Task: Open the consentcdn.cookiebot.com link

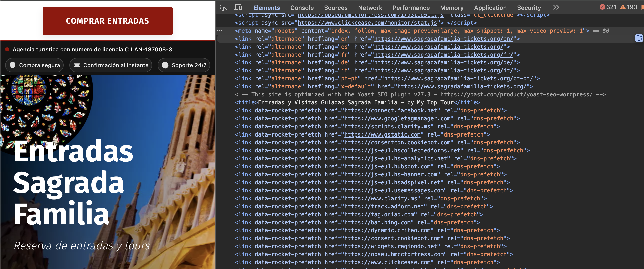Action: (397, 142)
